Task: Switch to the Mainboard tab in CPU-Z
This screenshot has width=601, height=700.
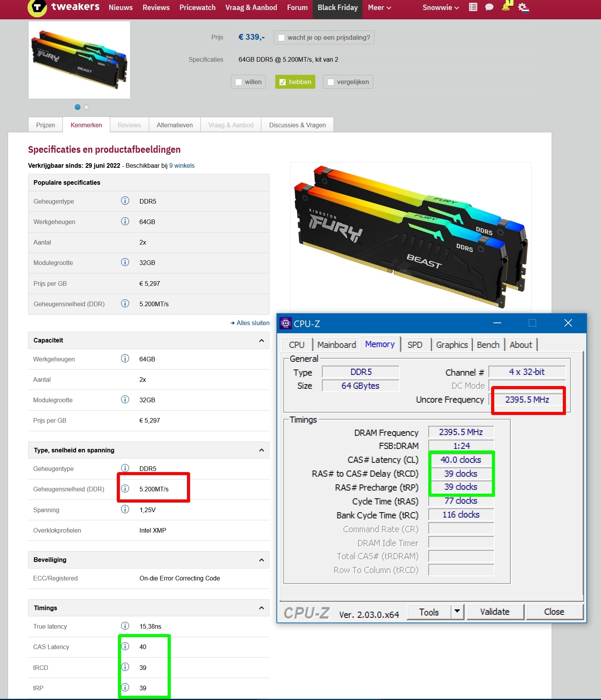Action: pos(337,345)
